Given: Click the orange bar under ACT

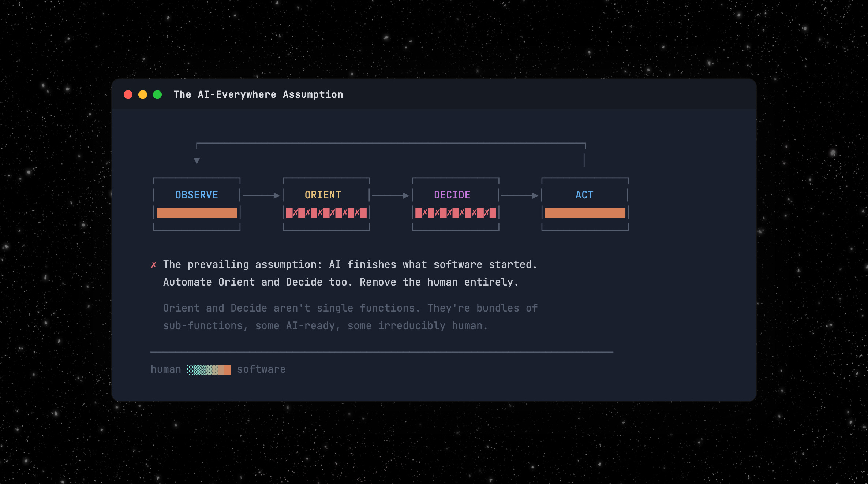Looking at the screenshot, I should (585, 213).
